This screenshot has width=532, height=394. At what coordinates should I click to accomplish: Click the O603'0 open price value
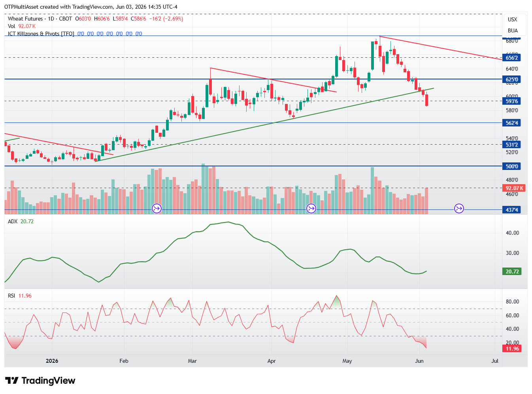pyautogui.click(x=83, y=19)
